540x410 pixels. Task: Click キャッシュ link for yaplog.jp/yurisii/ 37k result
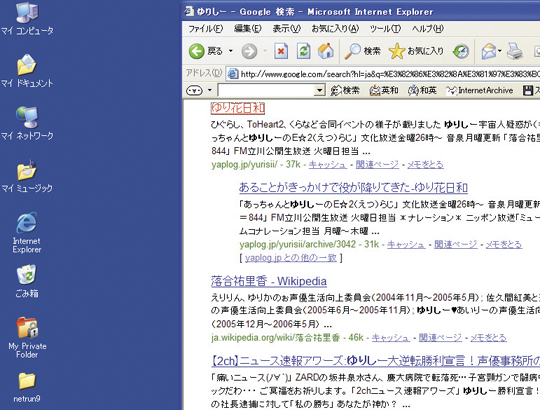click(327, 165)
